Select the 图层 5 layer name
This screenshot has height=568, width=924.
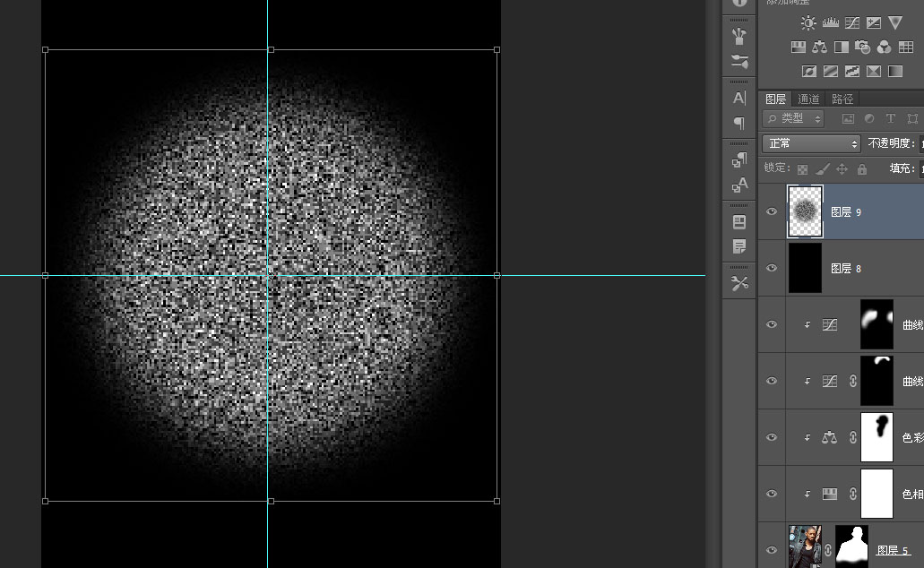coord(892,550)
